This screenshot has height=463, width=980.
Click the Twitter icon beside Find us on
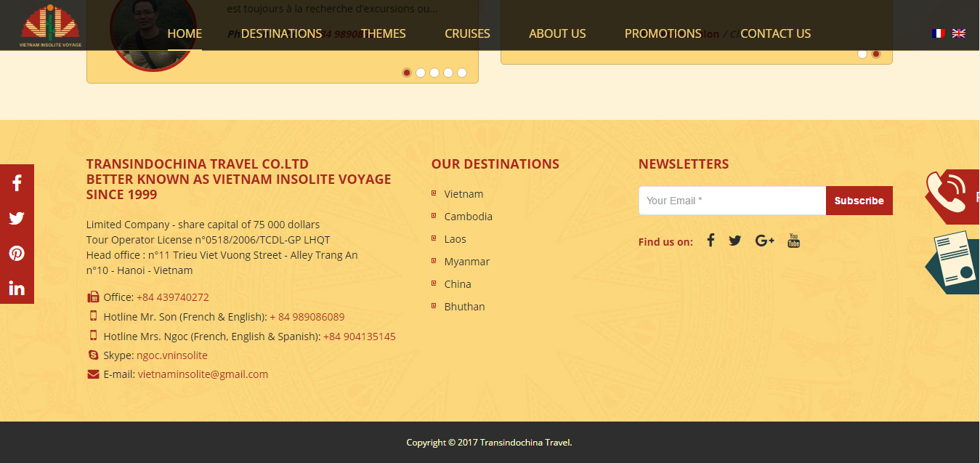[735, 241]
